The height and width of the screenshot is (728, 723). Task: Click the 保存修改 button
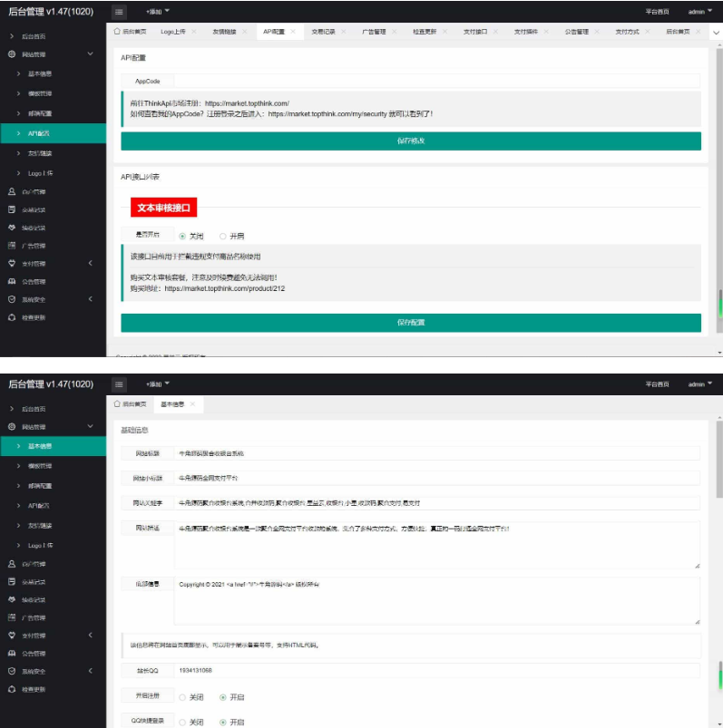point(410,141)
